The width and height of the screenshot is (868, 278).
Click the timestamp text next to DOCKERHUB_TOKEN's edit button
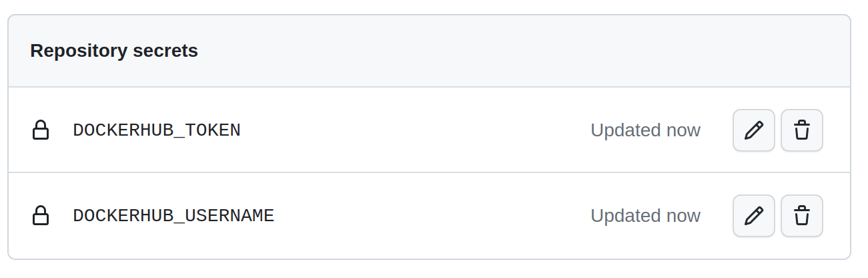(x=645, y=130)
